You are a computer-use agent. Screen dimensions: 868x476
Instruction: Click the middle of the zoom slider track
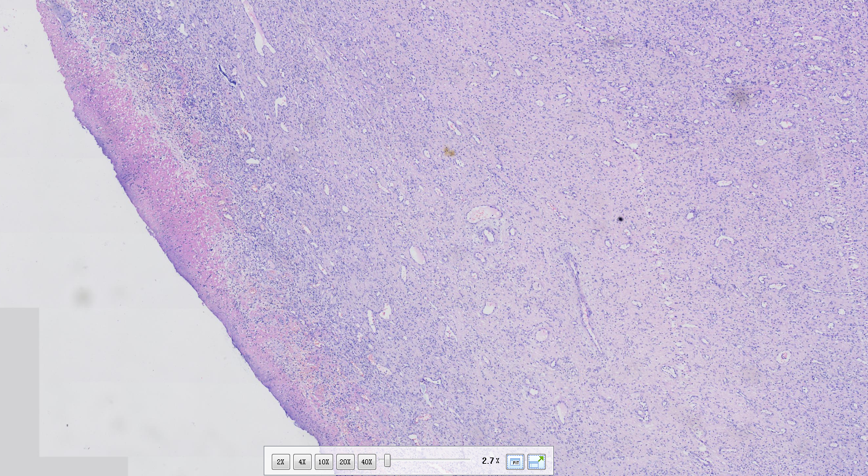click(x=425, y=459)
